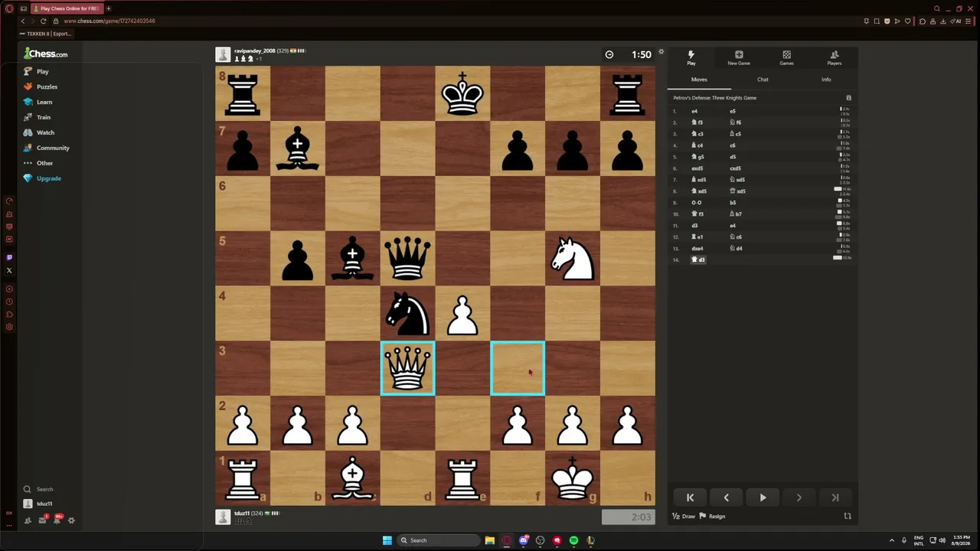Screen dimensions: 980x551
Task: Click the chess.com address bar
Action: (x=109, y=21)
